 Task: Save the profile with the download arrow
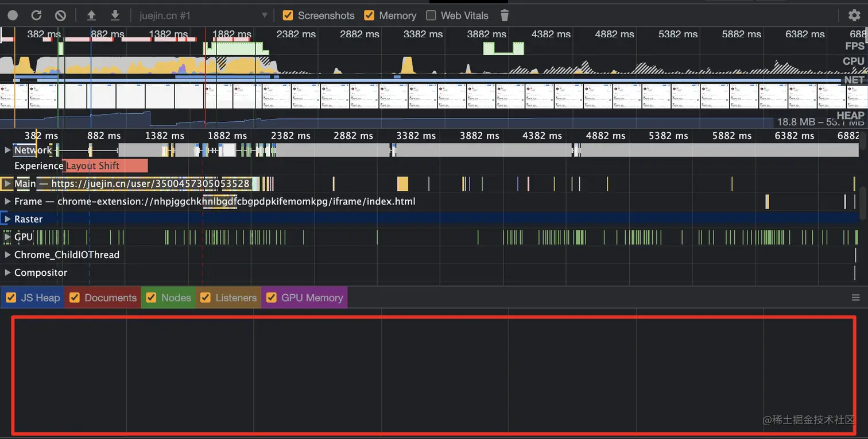tap(115, 16)
